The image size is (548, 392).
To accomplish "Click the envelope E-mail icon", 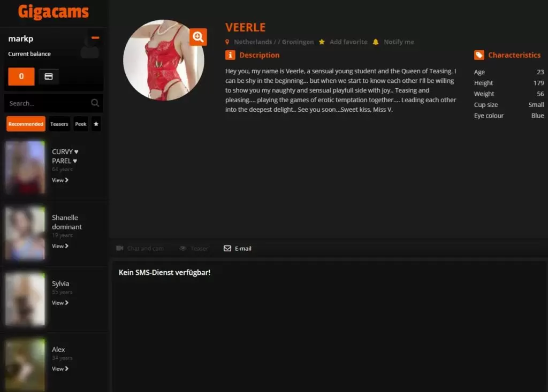I will [227, 248].
